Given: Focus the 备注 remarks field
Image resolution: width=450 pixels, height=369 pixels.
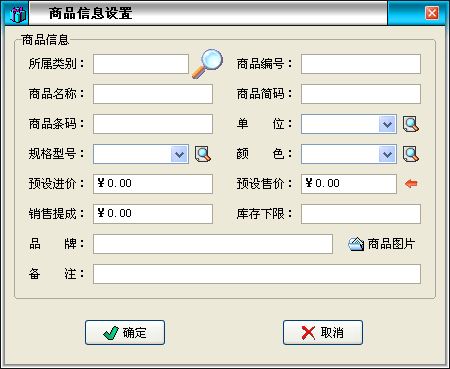Looking at the screenshot, I should [257, 274].
